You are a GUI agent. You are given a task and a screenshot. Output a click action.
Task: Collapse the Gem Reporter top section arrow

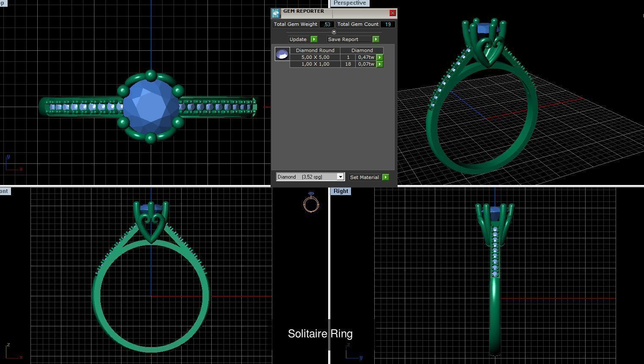(x=334, y=32)
